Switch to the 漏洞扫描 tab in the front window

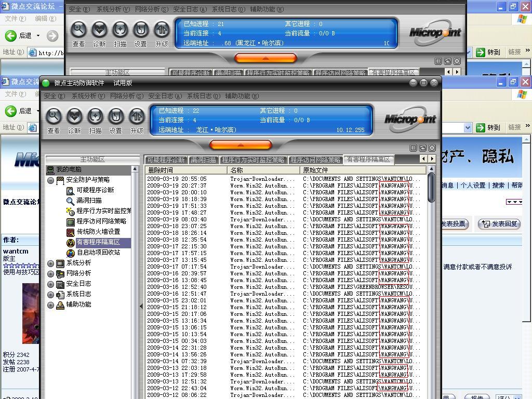[x=203, y=160]
